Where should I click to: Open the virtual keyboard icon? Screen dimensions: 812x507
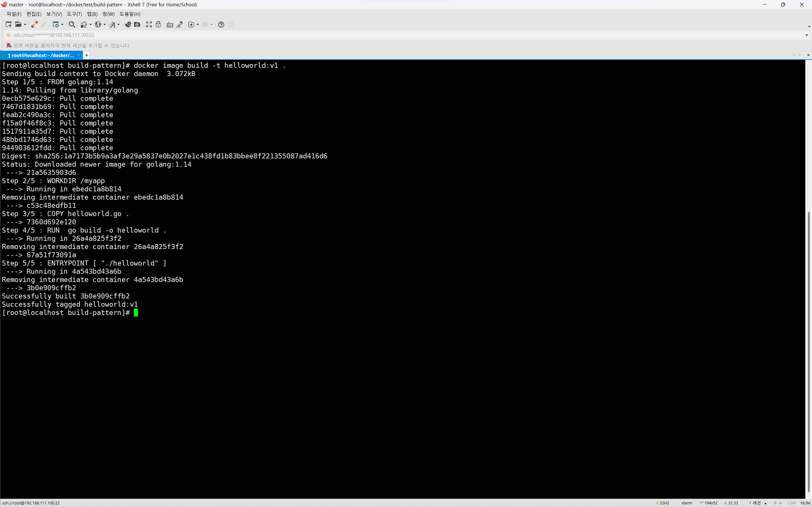170,24
